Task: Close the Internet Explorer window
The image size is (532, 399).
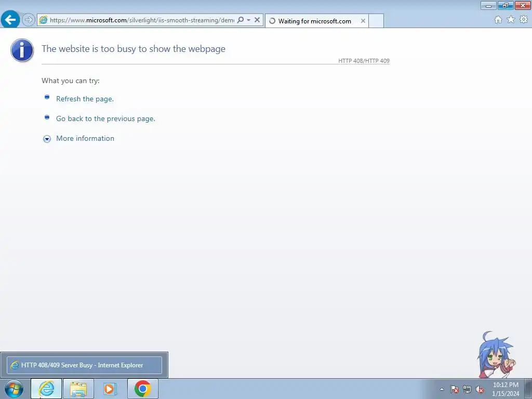Action: tap(523, 5)
